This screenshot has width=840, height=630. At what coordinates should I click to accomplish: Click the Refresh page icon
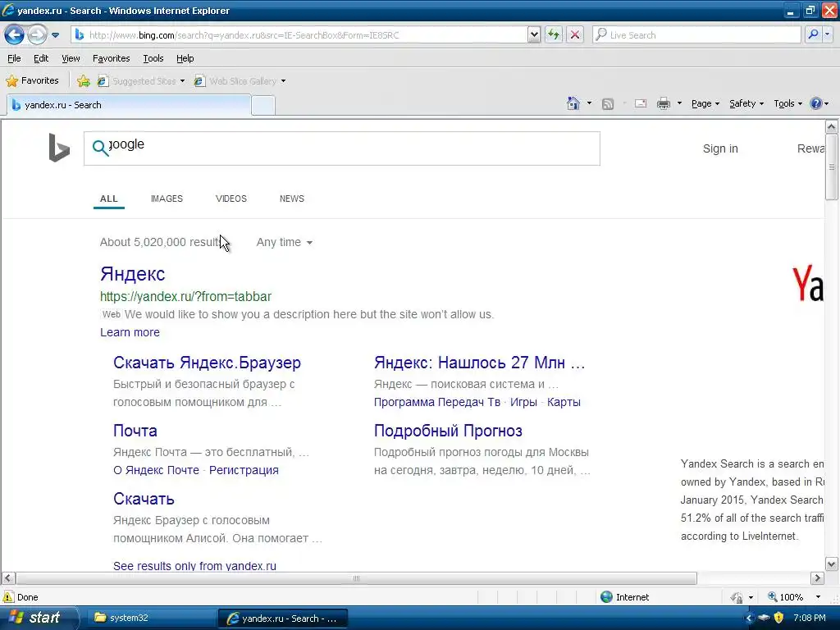point(554,35)
